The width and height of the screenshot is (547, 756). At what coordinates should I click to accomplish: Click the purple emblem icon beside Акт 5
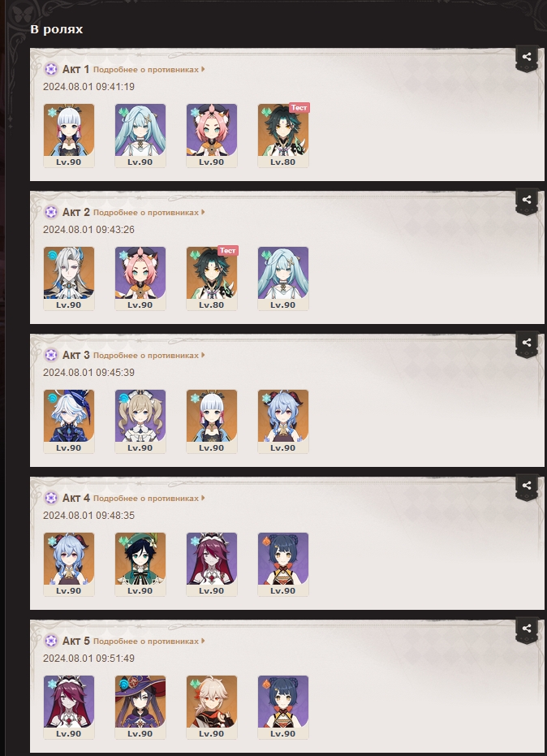pyautogui.click(x=51, y=642)
